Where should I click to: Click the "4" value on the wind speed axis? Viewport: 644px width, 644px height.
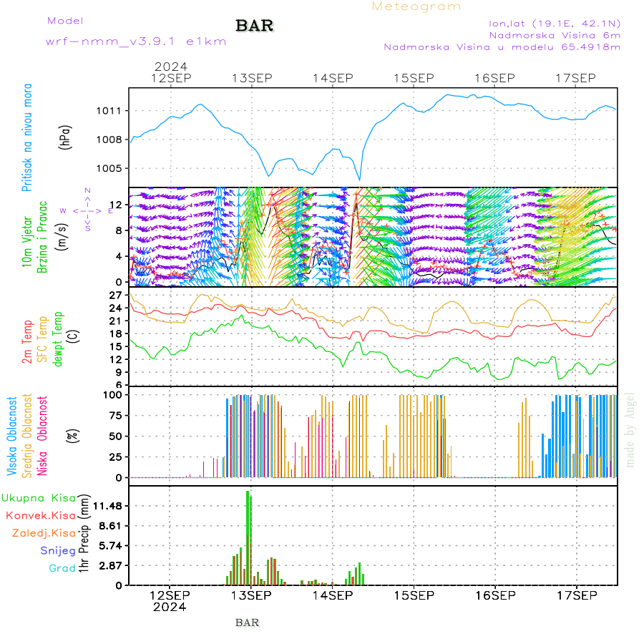tap(119, 256)
